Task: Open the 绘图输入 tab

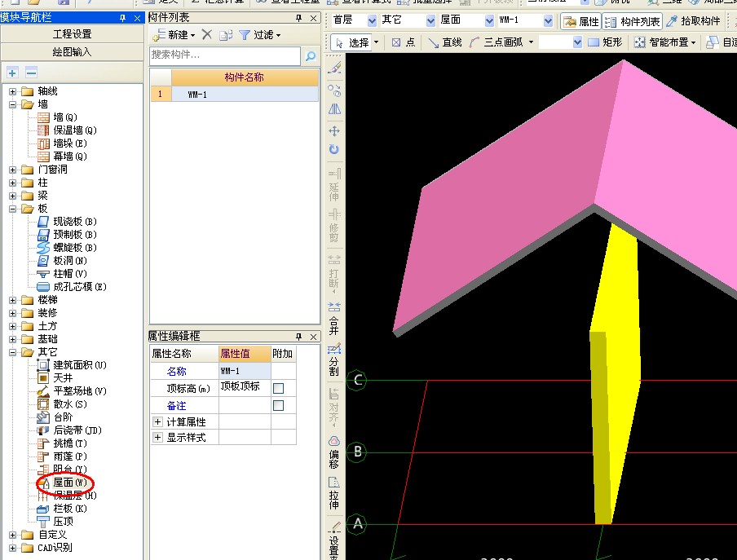Action: point(72,51)
